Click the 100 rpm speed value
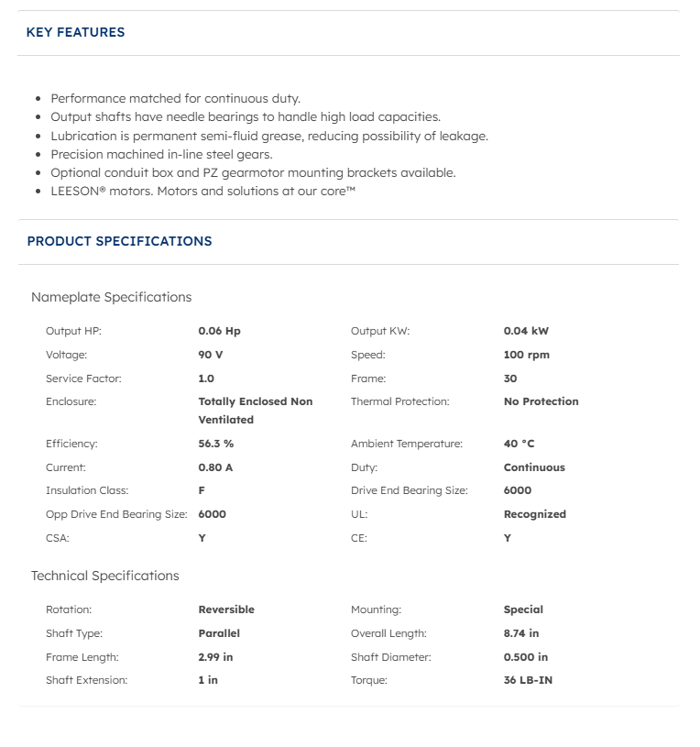 click(x=527, y=355)
